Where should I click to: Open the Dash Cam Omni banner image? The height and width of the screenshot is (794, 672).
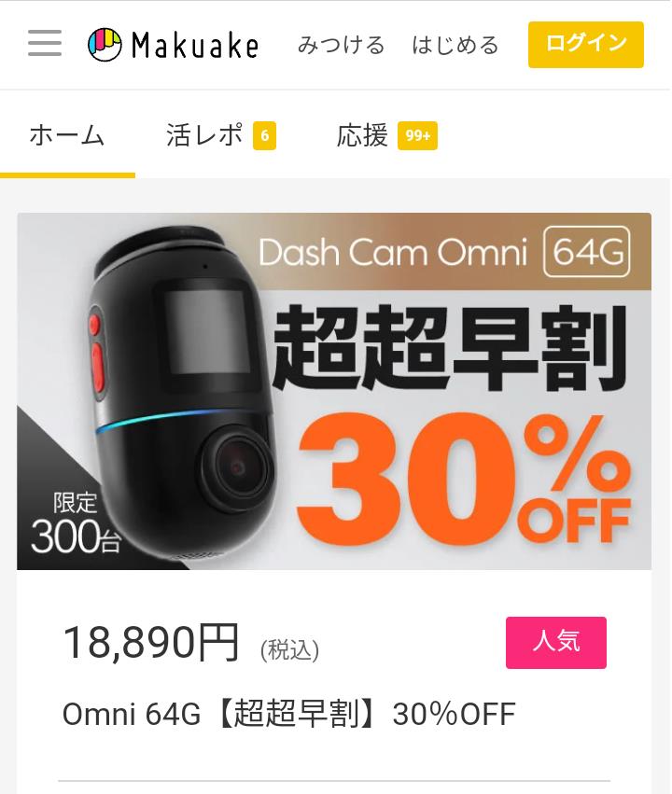pos(334,391)
